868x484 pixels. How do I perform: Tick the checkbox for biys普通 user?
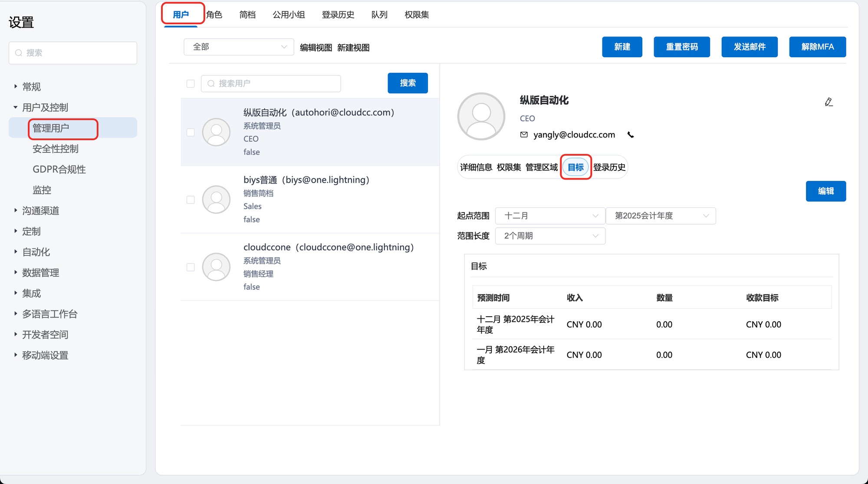coord(191,199)
